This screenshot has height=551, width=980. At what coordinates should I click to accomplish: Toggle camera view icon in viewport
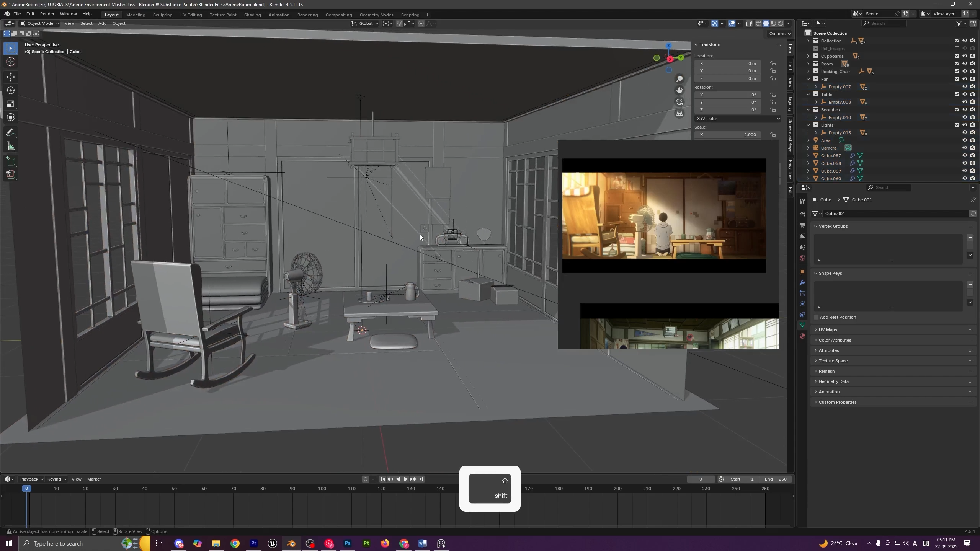[x=679, y=102]
